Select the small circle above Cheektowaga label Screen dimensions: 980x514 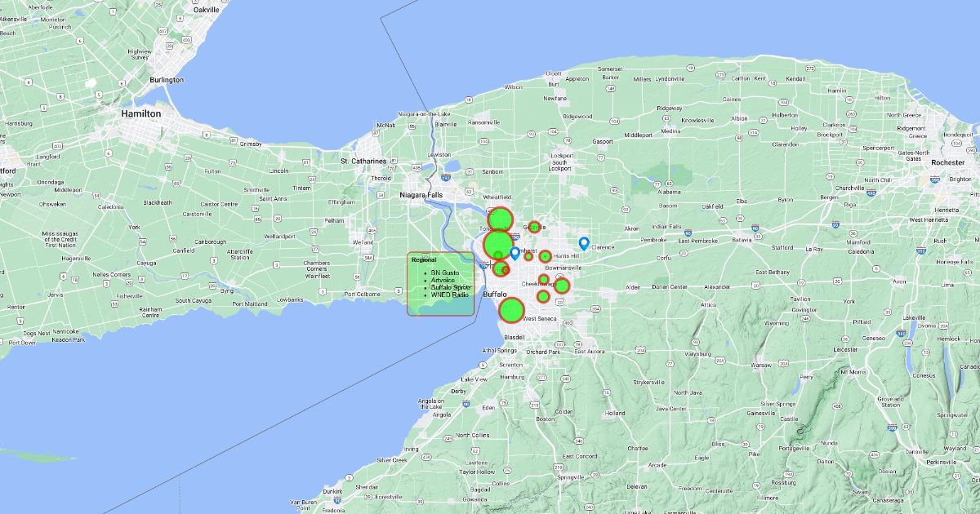(543, 279)
